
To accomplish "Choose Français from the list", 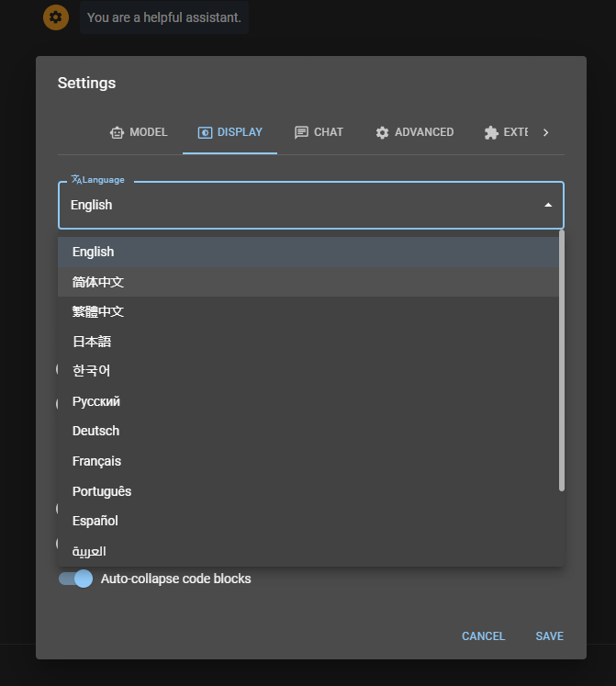I will click(x=308, y=462).
